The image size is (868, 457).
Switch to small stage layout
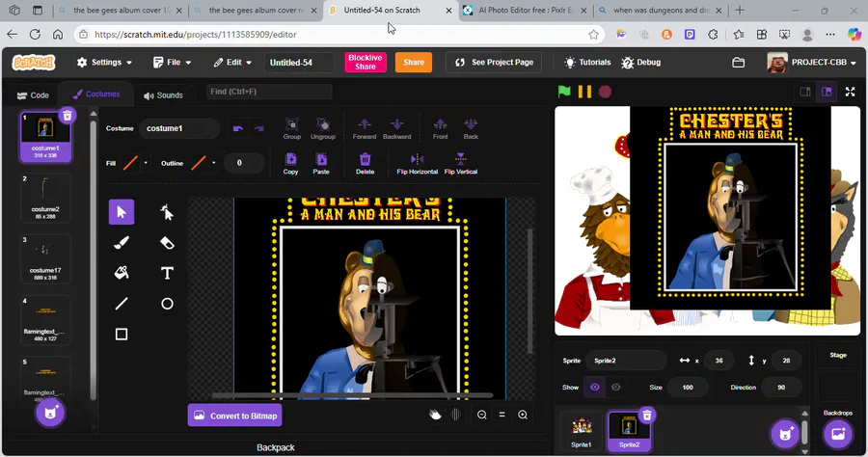coord(805,92)
